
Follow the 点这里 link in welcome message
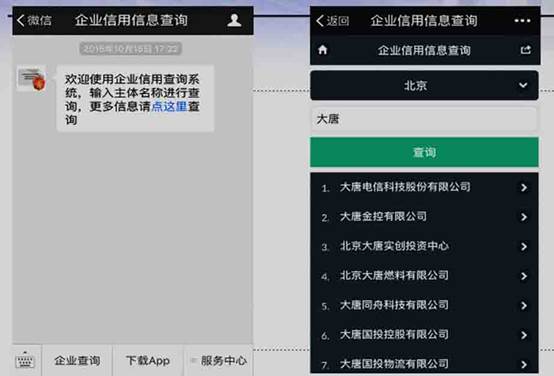tap(169, 106)
